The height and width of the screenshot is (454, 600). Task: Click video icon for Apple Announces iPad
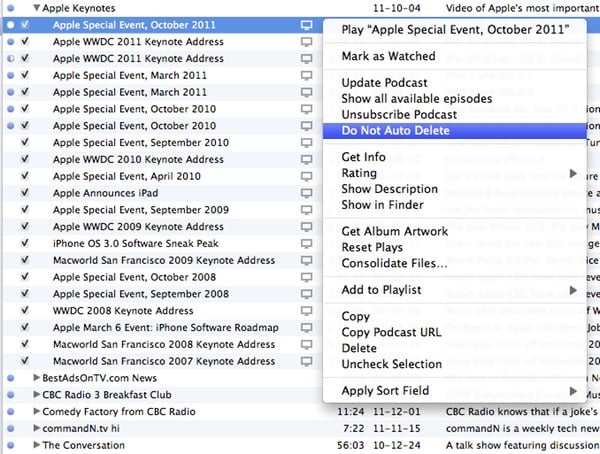coord(307,193)
